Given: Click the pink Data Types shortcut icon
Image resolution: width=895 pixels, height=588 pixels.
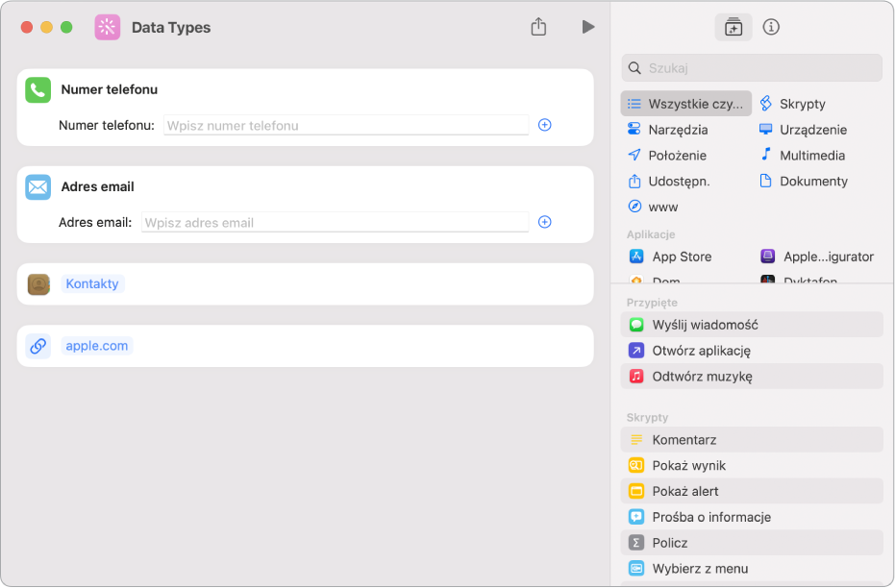Looking at the screenshot, I should pyautogui.click(x=108, y=27).
